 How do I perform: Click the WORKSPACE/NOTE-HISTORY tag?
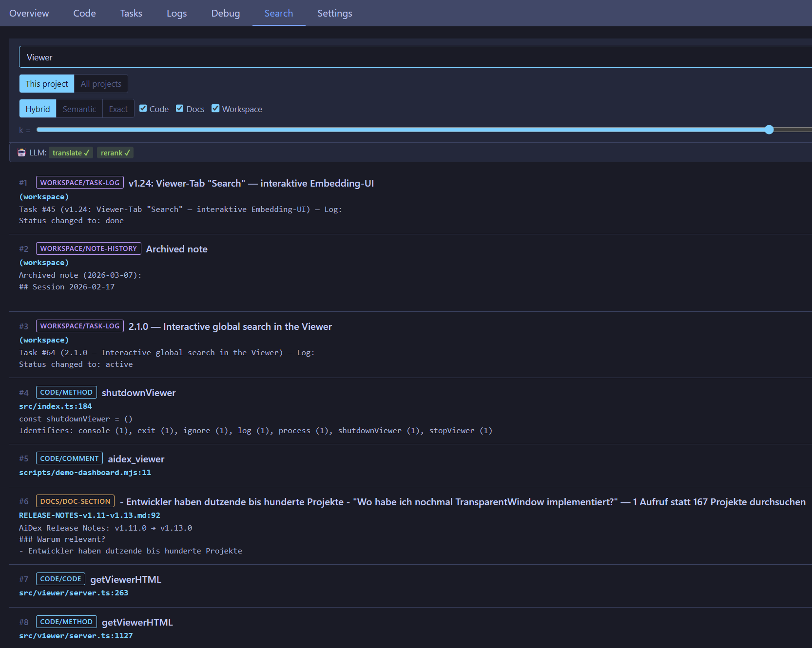[89, 248]
